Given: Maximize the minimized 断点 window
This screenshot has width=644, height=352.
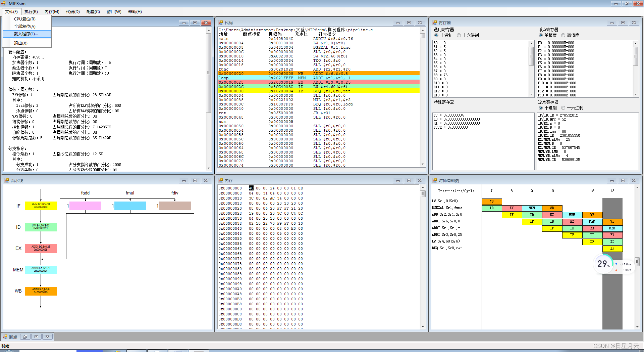Looking at the screenshot, I should (36, 337).
